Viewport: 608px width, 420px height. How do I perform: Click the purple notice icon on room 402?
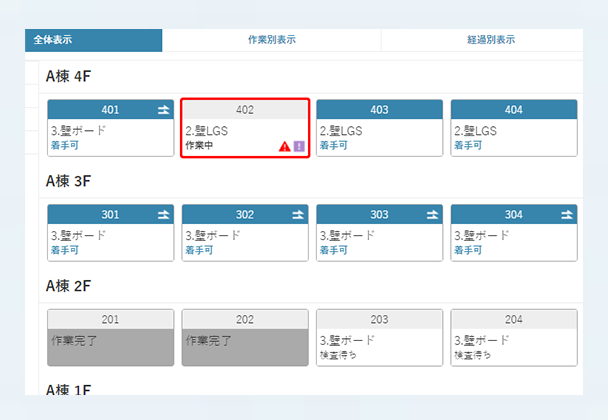click(299, 146)
